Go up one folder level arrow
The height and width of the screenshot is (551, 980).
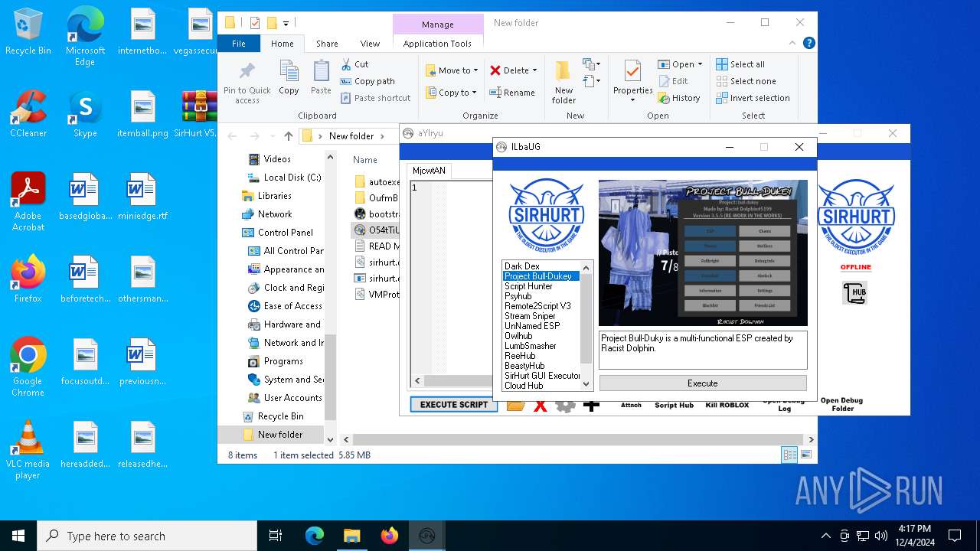[x=288, y=136]
